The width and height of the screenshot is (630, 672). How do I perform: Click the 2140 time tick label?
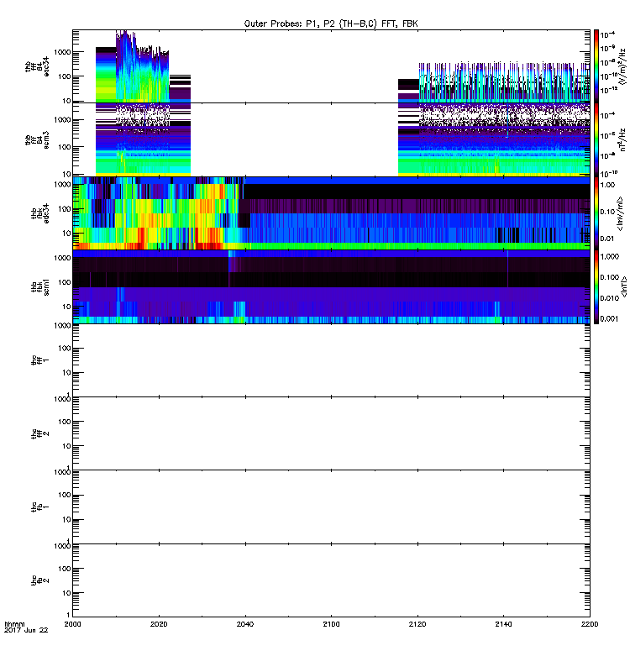pyautogui.click(x=503, y=624)
